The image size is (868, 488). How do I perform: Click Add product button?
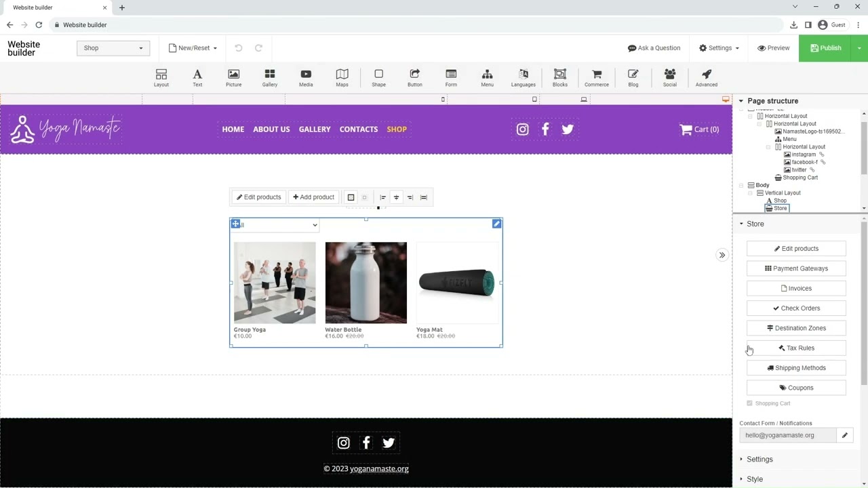click(313, 197)
